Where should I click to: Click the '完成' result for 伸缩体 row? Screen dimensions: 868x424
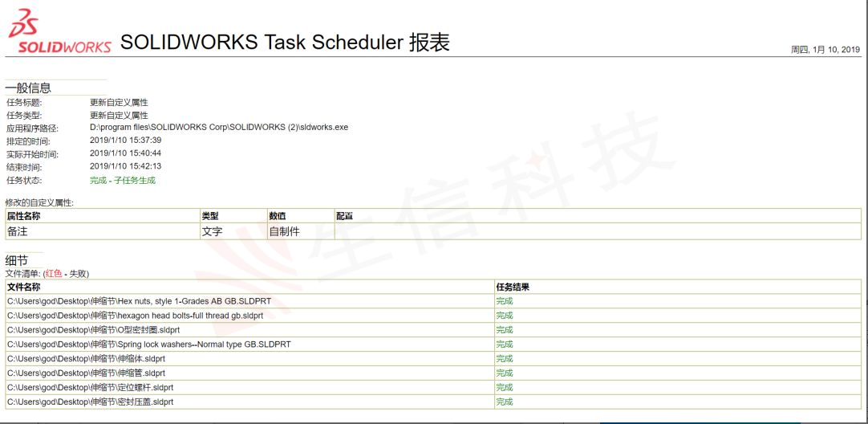(505, 359)
